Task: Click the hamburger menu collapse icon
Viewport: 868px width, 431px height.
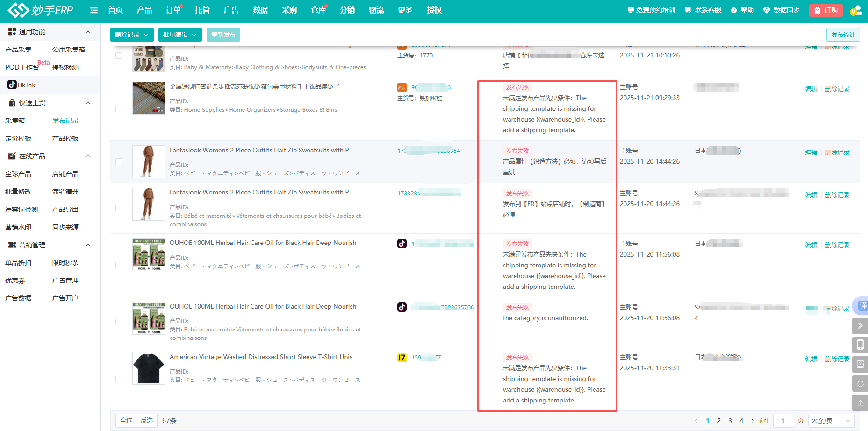Action: [94, 10]
